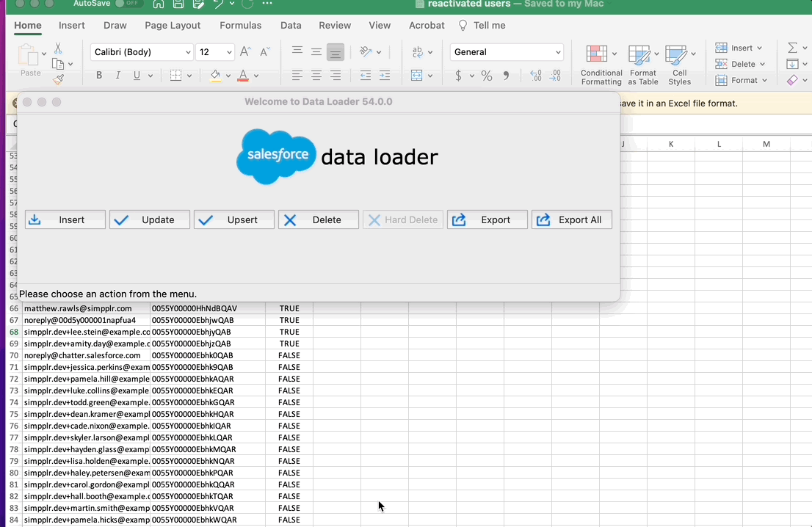
Task: Open the Acrobat tab
Action: tap(427, 26)
